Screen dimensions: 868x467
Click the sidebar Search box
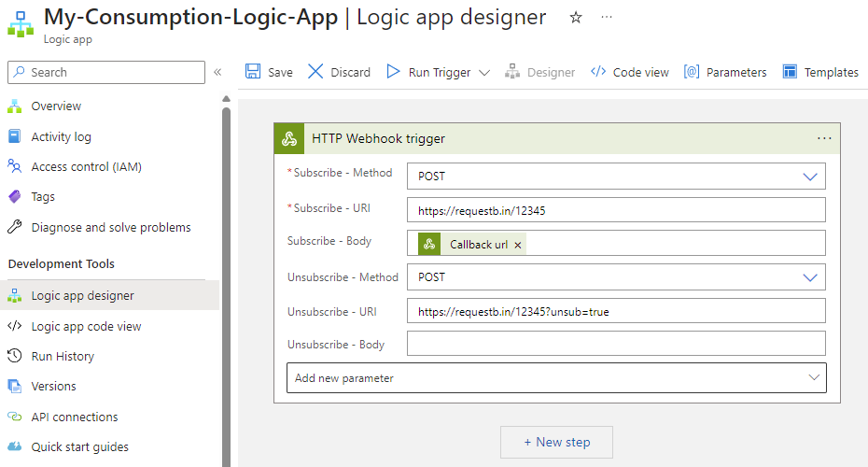point(106,72)
